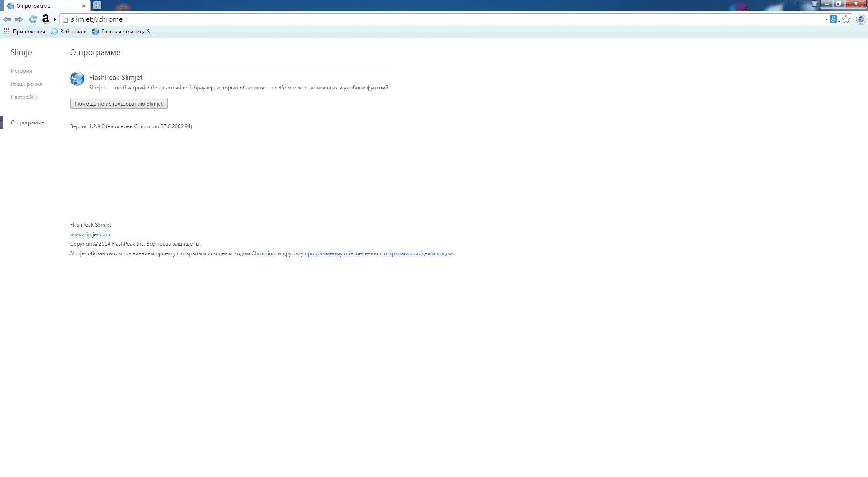
Task: Open the Amazon toolbar icon
Action: click(x=46, y=19)
